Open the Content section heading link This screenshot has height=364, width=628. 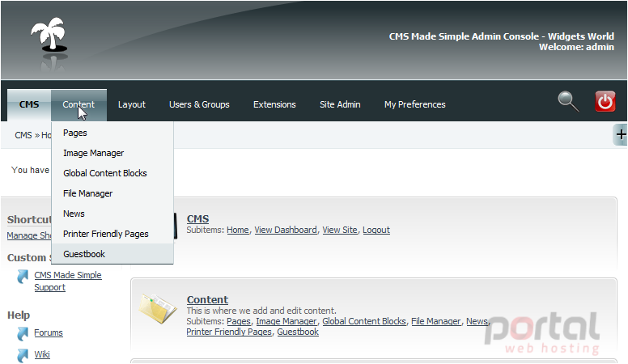(x=207, y=300)
